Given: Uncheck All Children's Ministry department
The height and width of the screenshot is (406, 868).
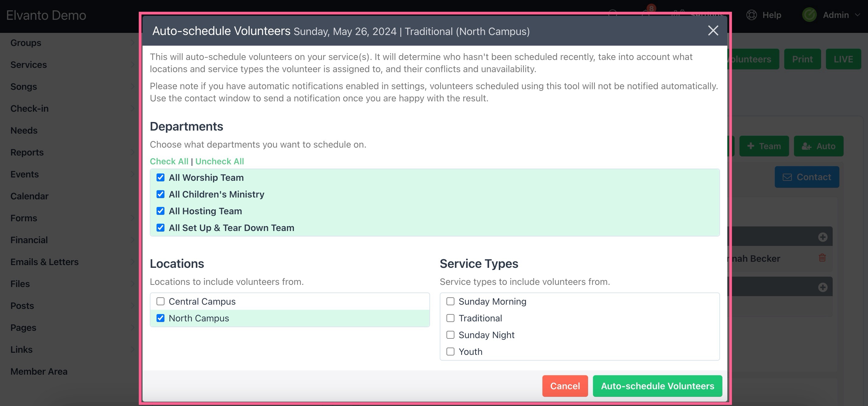Looking at the screenshot, I should click(x=161, y=194).
